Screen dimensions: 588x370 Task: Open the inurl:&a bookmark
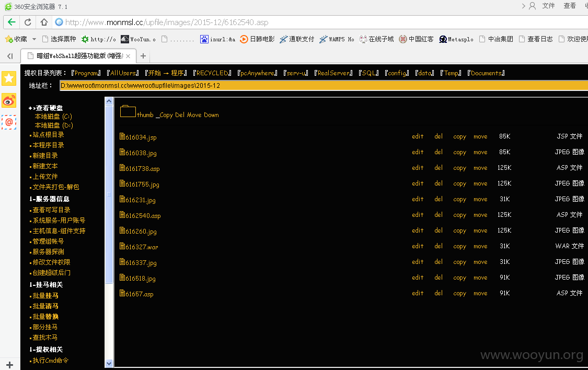[218, 39]
